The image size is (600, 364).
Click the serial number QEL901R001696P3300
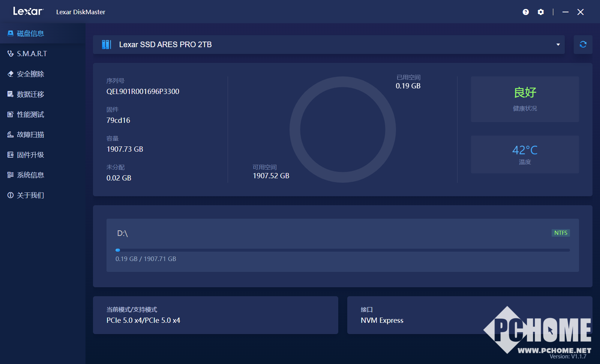(x=143, y=91)
